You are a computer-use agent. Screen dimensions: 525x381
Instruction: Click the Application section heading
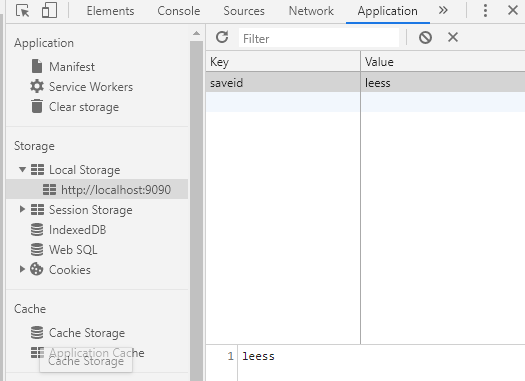[44, 43]
